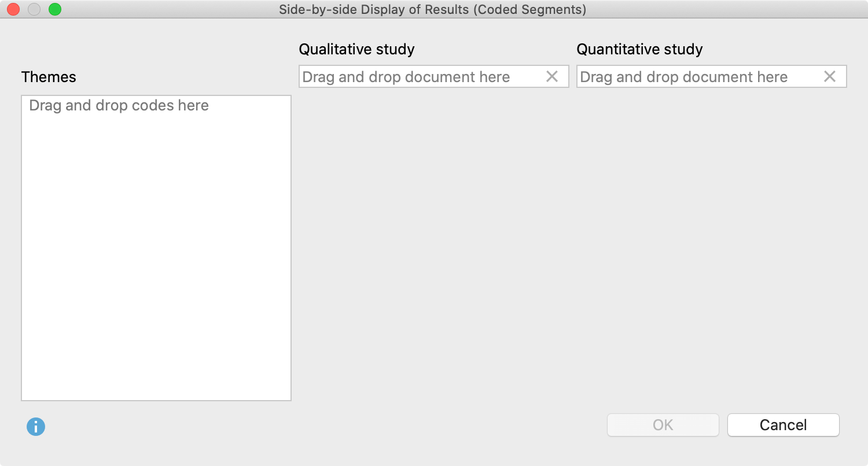Minimize window using the yellow button
The image size is (868, 466).
coord(34,9)
